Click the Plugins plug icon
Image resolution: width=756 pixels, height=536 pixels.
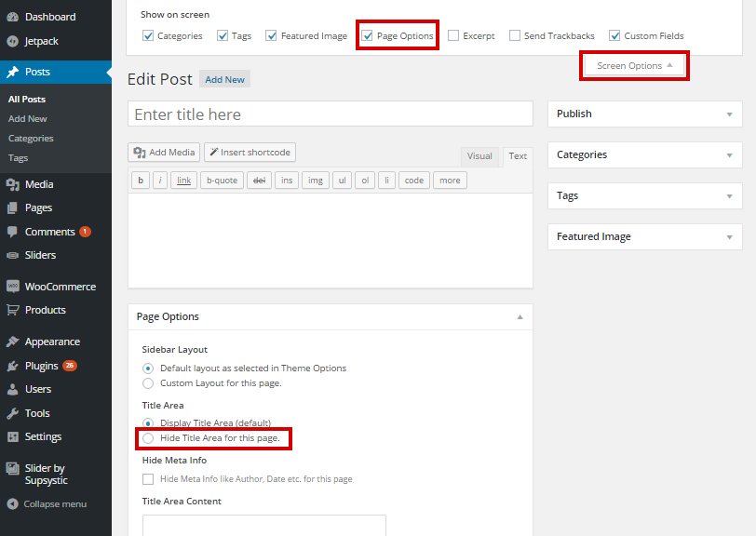coord(12,366)
